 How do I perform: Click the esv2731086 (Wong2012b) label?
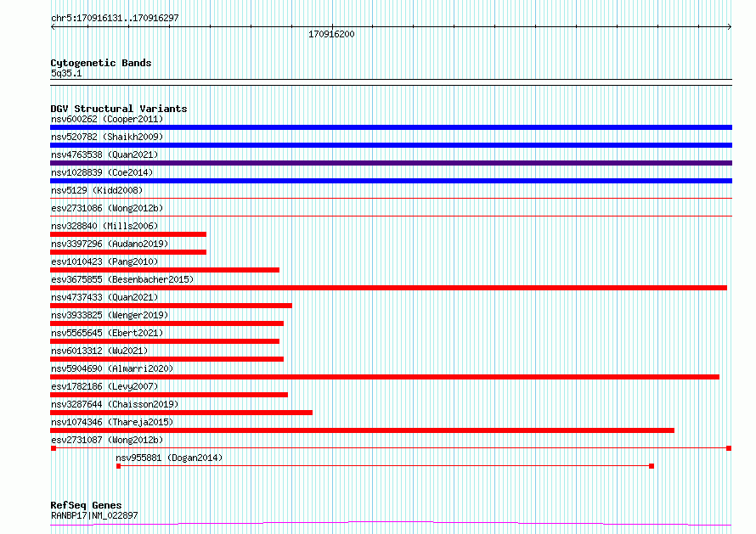[107, 208]
